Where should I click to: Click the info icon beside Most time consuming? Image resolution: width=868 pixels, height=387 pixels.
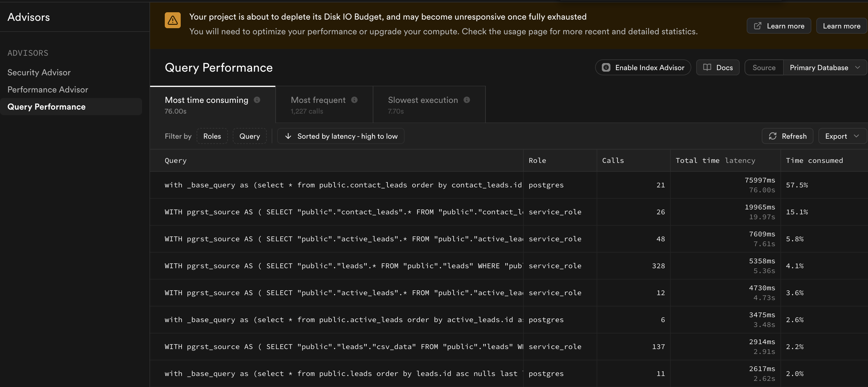(257, 100)
